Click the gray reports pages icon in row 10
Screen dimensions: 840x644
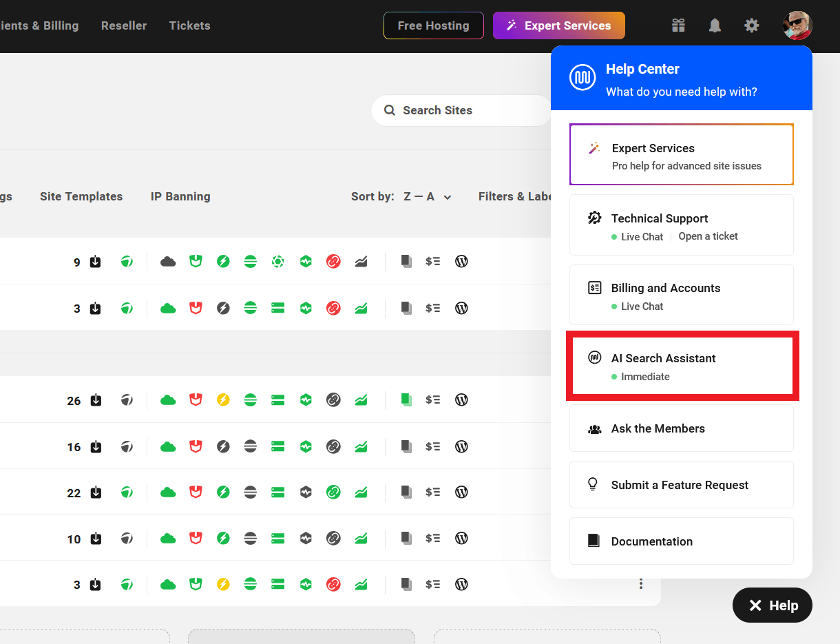pyautogui.click(x=406, y=538)
